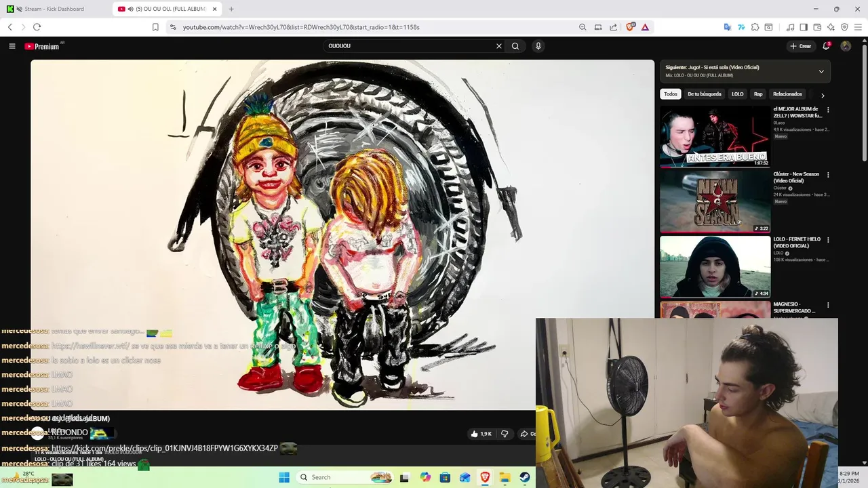Go back in browser
Image resolution: width=868 pixels, height=488 pixels.
pos(10,27)
